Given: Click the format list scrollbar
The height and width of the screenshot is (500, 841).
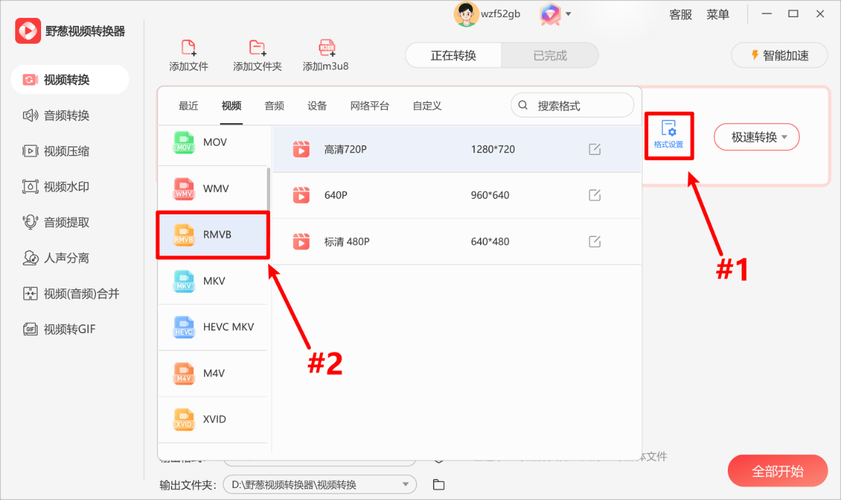Looking at the screenshot, I should (268, 189).
